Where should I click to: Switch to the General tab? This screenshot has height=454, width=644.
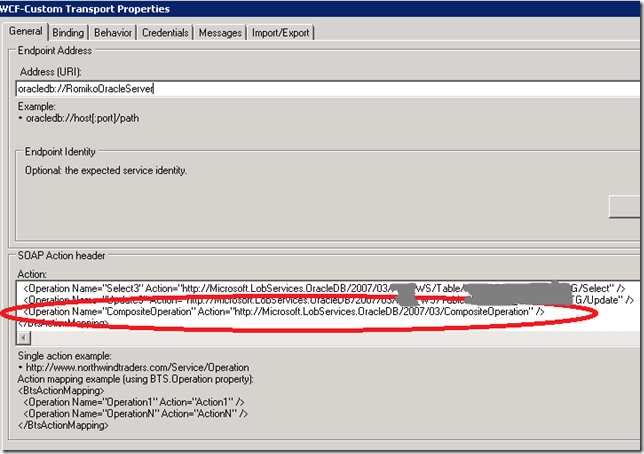[27, 32]
